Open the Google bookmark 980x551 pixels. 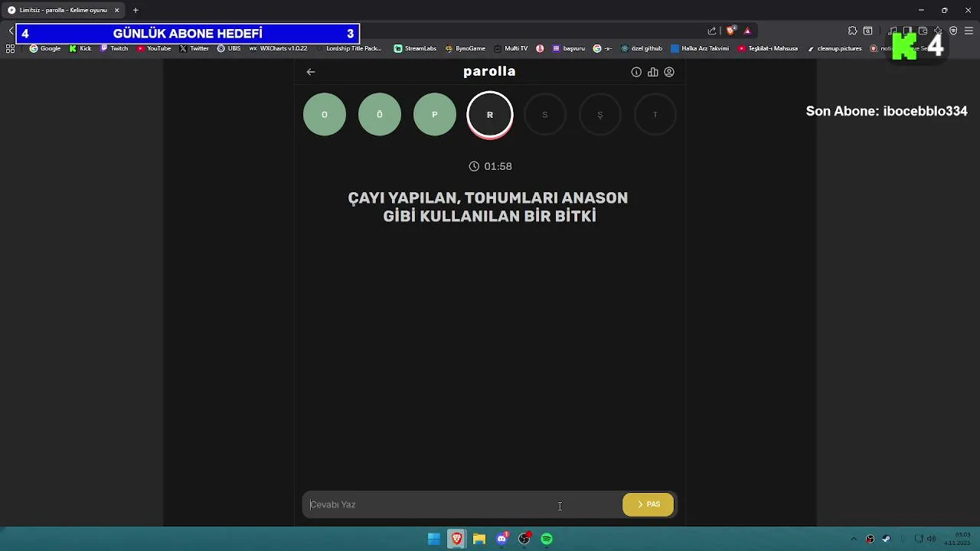coord(45,48)
